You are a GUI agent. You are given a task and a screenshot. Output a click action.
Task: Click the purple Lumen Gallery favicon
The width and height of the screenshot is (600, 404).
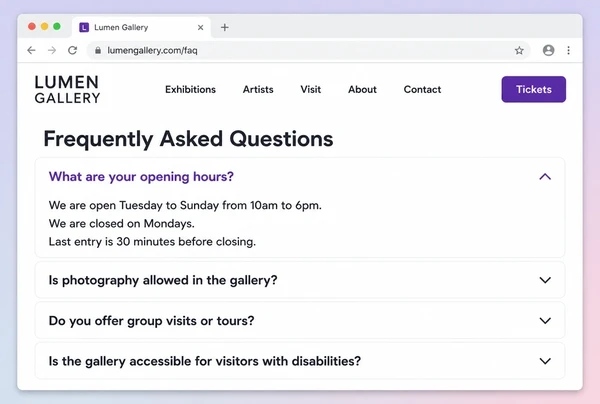(84, 27)
